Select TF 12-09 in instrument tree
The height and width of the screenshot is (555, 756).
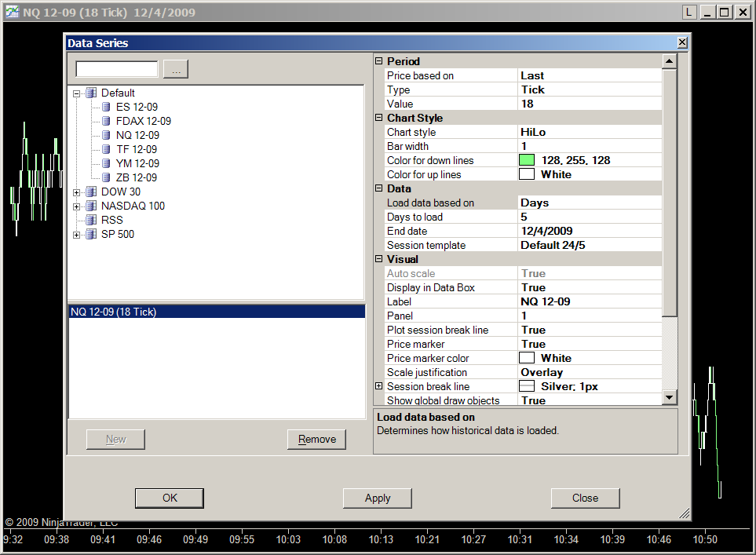coord(137,149)
